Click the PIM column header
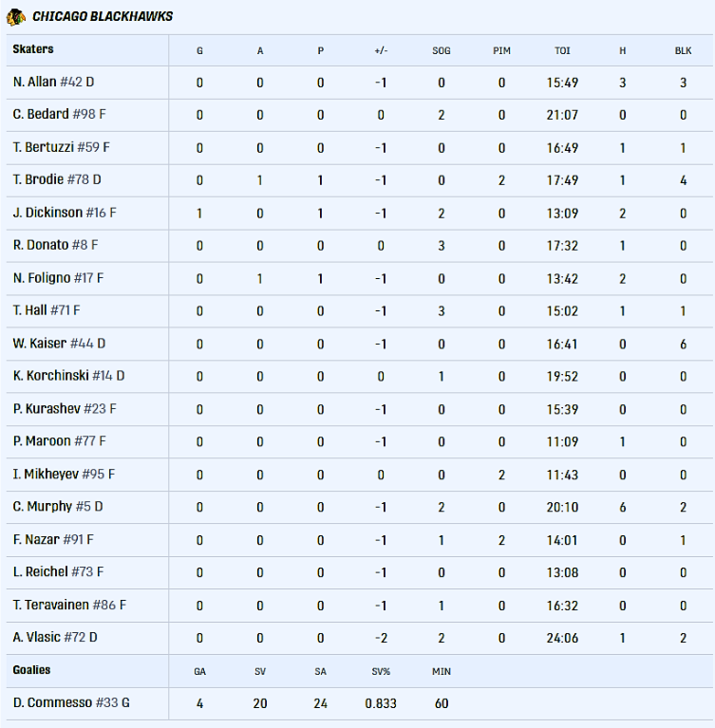Image resolution: width=715 pixels, height=728 pixels. 501,50
